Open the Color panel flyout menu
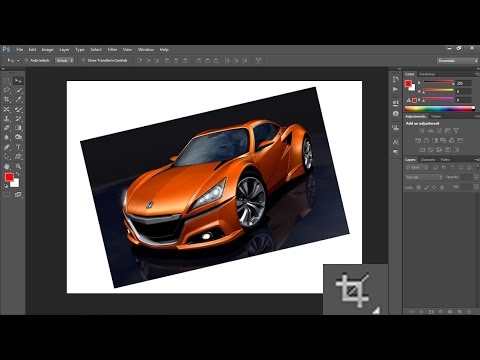 tap(476, 74)
